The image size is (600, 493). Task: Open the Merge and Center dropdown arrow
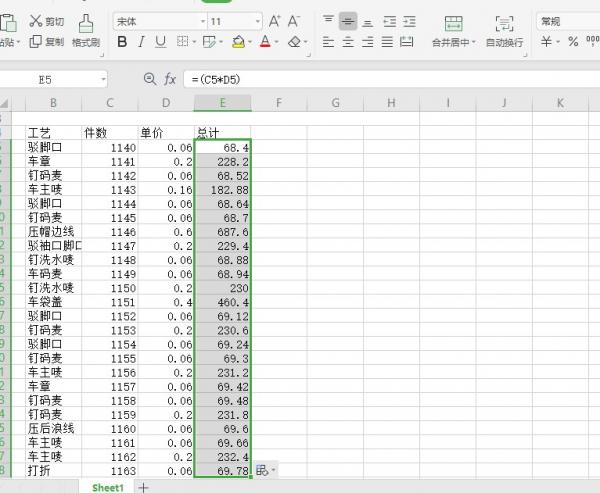coord(474,42)
